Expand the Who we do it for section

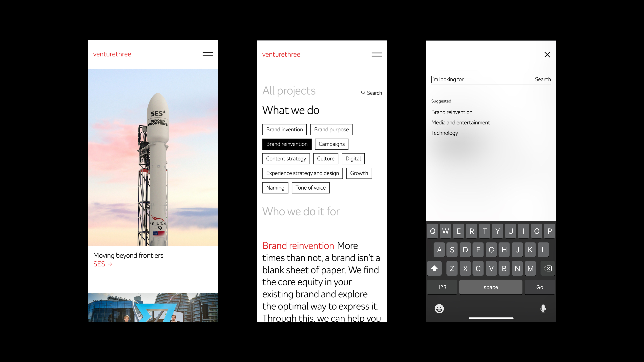[x=301, y=212]
